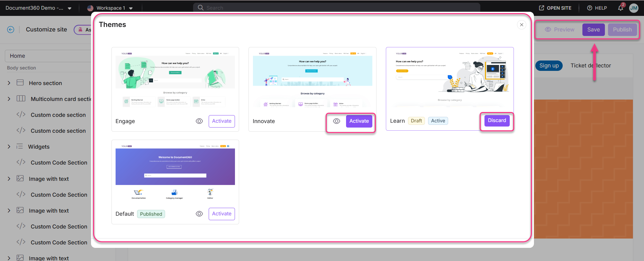
Task: Click the Learn theme thumbnail
Action: pos(450,79)
